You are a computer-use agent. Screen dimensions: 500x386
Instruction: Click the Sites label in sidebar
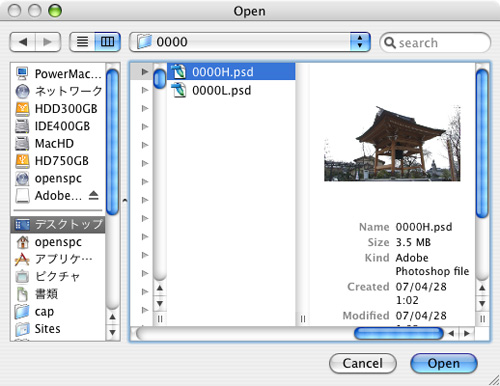tap(48, 329)
